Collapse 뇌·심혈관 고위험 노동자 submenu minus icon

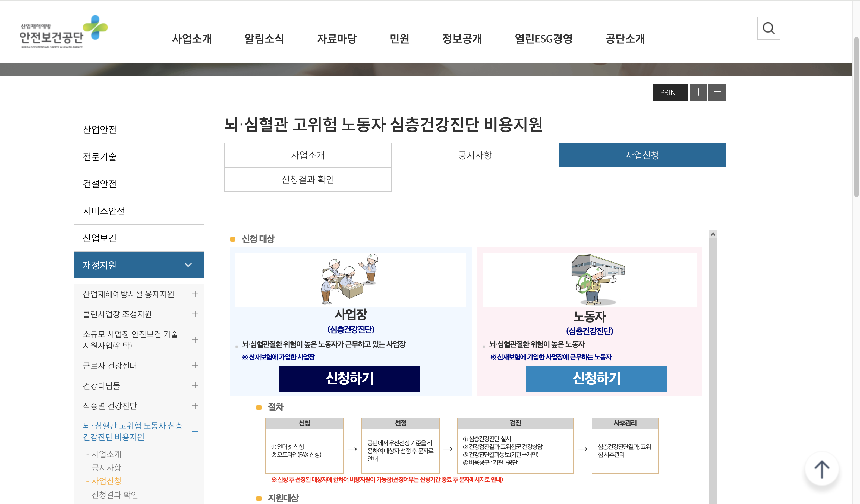(195, 431)
